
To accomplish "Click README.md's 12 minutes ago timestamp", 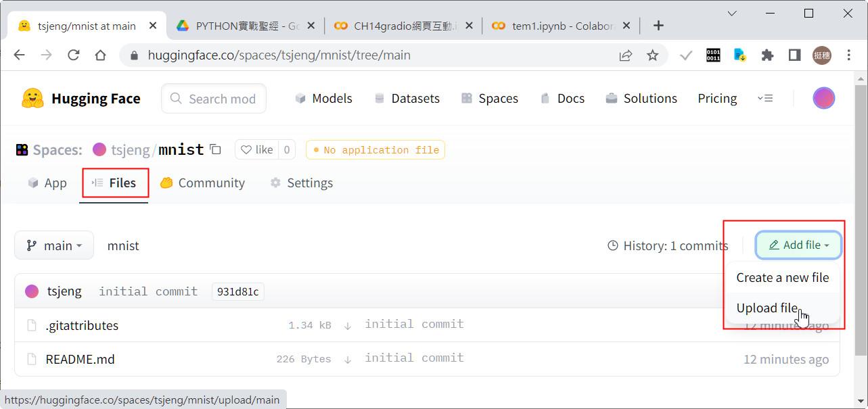I will pos(786,359).
